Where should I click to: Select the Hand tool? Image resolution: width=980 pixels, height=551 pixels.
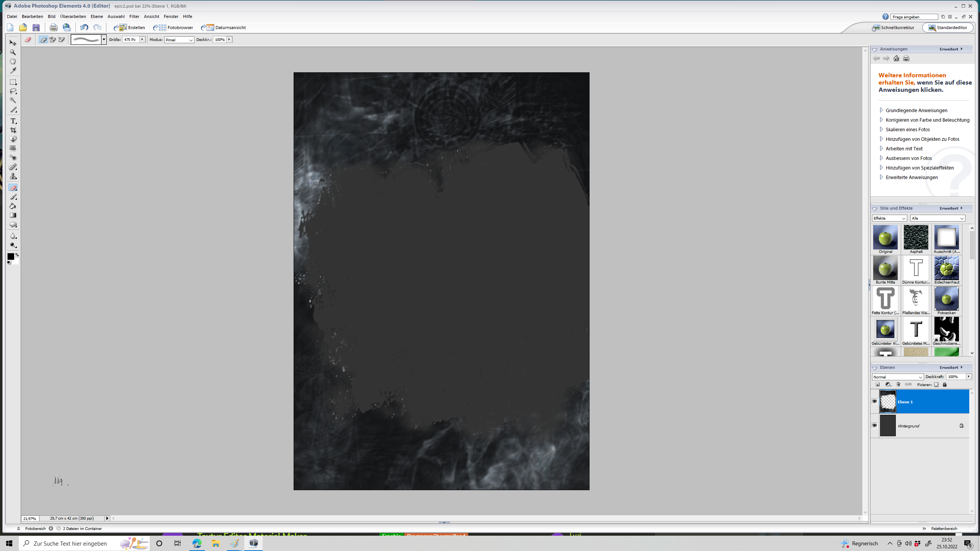pyautogui.click(x=13, y=61)
